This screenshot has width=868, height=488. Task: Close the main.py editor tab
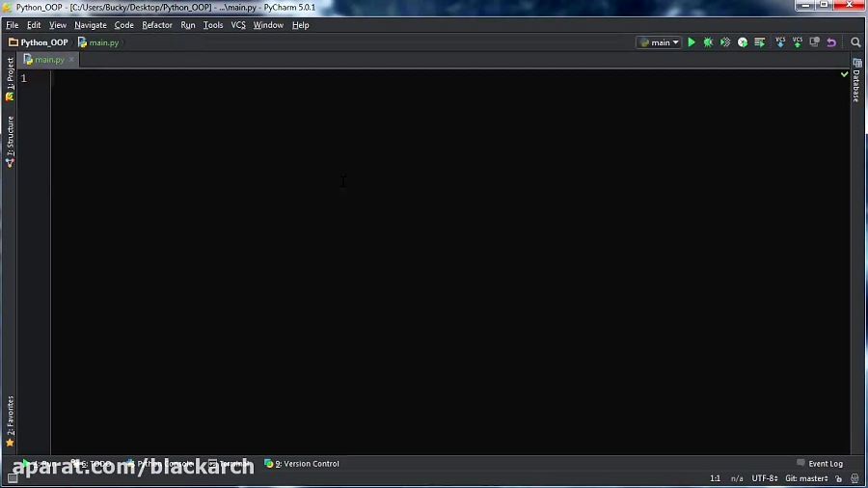click(71, 60)
